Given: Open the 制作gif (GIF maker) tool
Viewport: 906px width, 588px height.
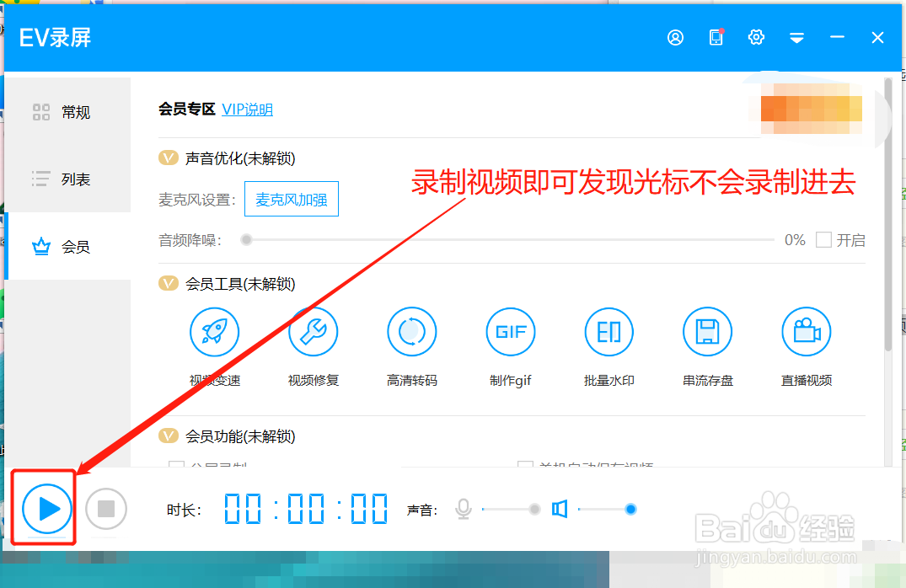Looking at the screenshot, I should (510, 331).
